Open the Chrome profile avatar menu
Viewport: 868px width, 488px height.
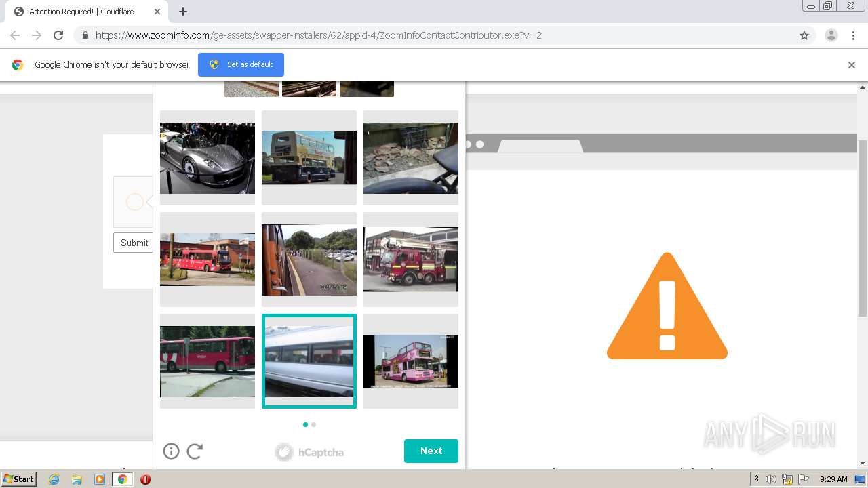(x=831, y=35)
